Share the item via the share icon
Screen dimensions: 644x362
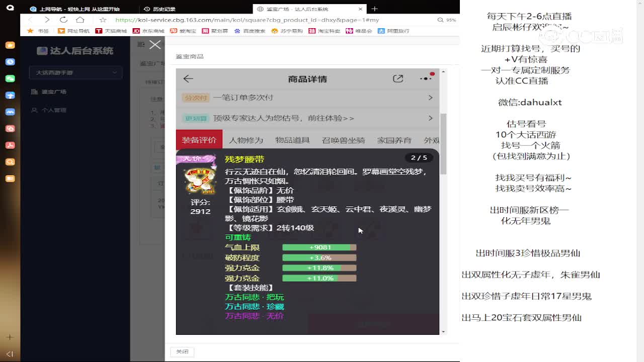[x=398, y=79]
